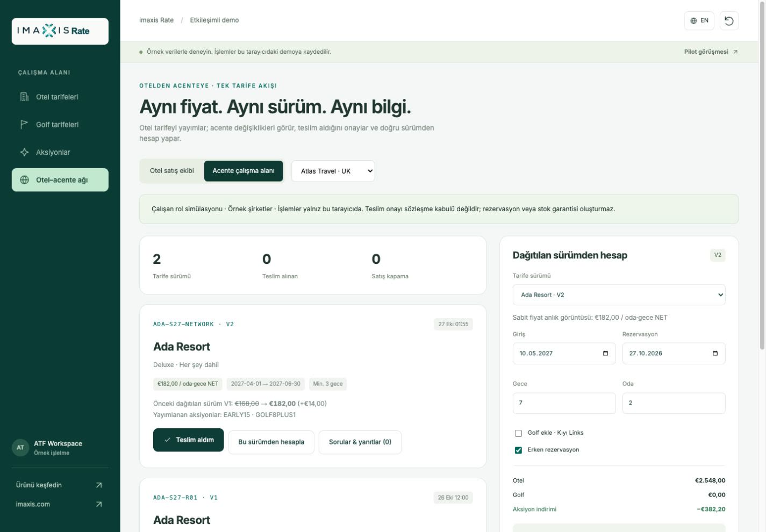Open Otel tarifeleri in the sidebar

tap(60, 97)
